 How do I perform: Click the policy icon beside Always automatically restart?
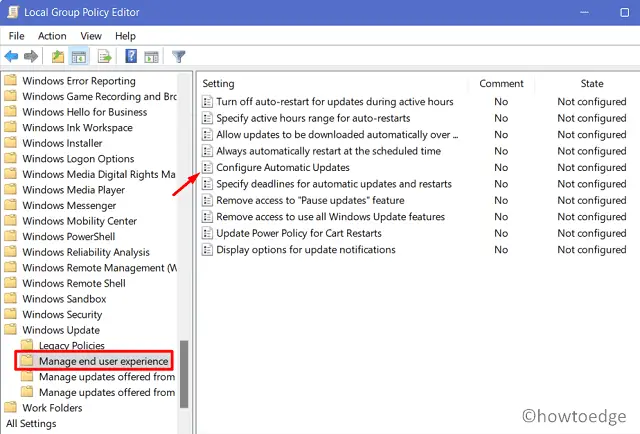[207, 151]
